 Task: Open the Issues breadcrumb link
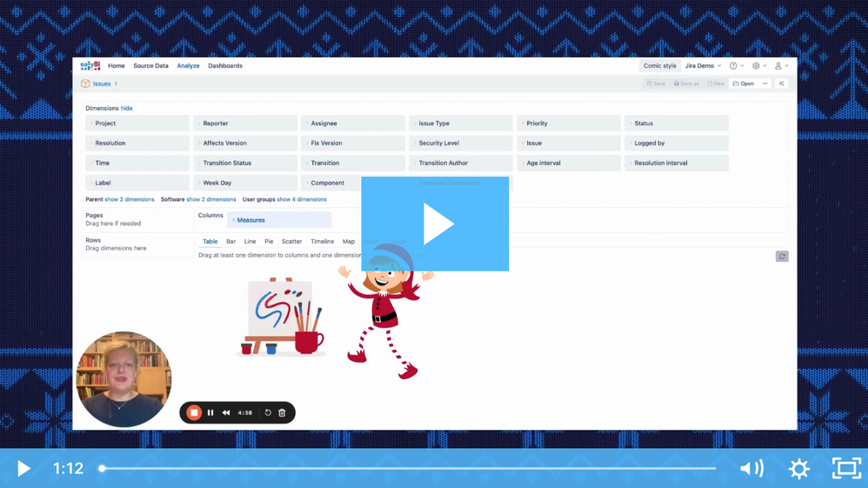(x=102, y=84)
